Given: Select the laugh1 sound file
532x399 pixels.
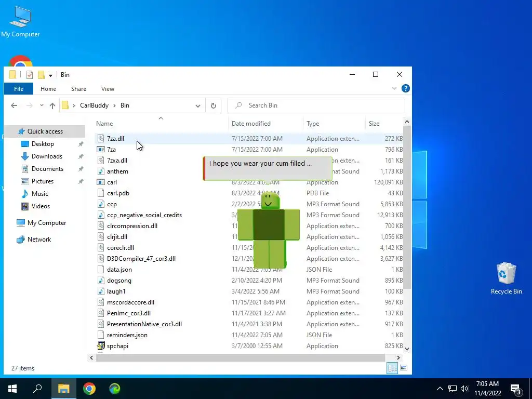Looking at the screenshot, I should (x=116, y=291).
